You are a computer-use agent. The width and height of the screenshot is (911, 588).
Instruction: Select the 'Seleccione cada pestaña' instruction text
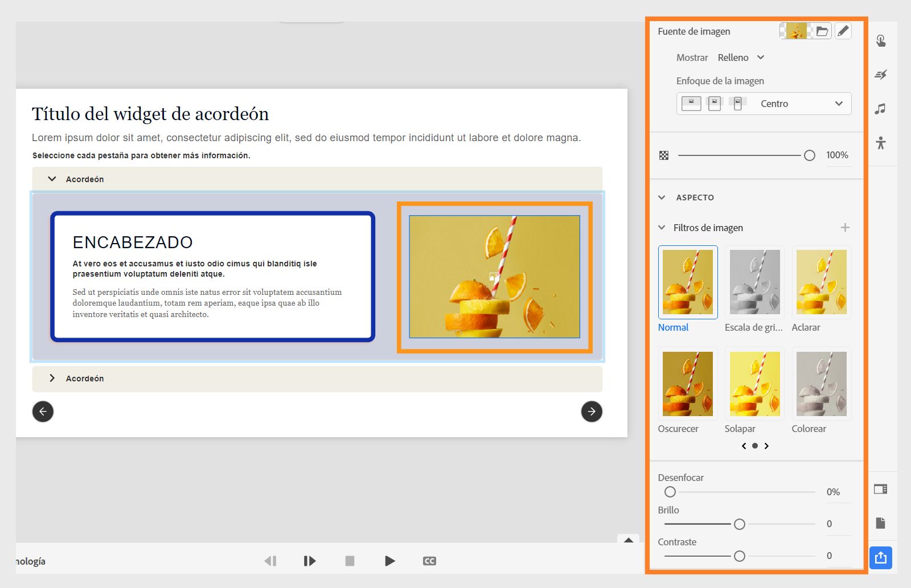click(x=141, y=155)
